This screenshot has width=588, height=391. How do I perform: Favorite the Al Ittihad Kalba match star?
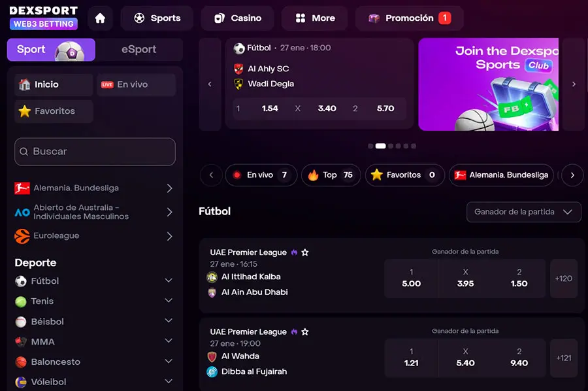[305, 252]
